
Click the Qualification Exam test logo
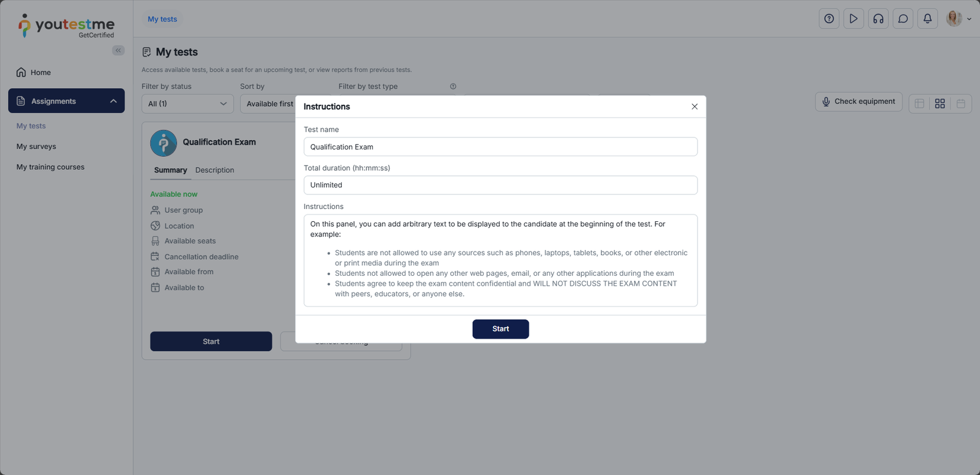coord(164,143)
